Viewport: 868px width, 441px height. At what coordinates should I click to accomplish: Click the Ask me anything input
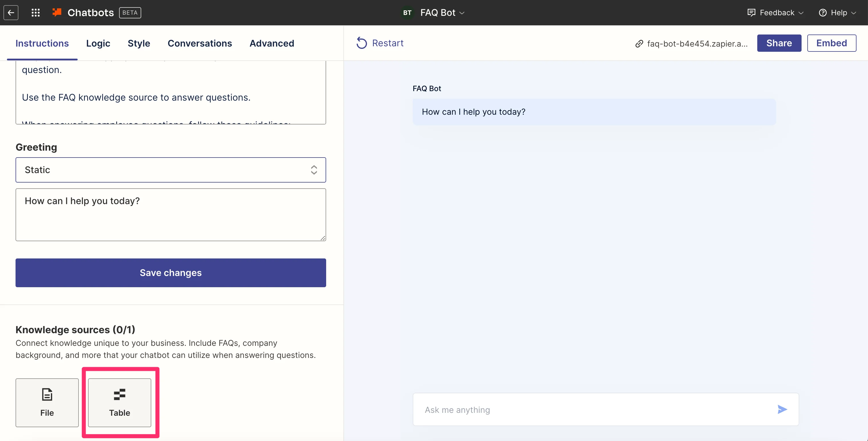point(593,410)
